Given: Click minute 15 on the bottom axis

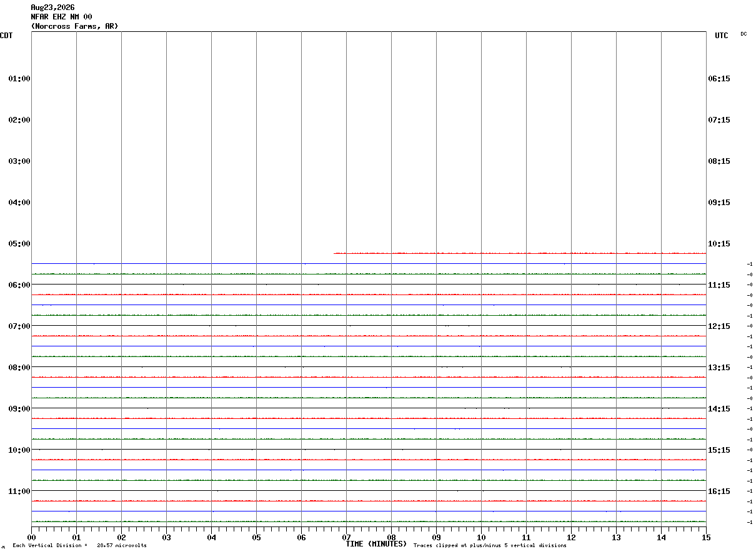Looking at the screenshot, I should (706, 538).
